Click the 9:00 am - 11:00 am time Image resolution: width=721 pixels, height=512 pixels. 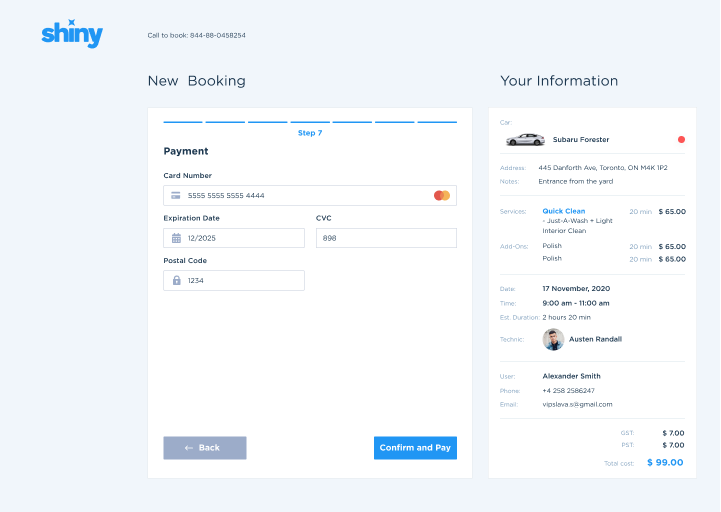(x=576, y=303)
